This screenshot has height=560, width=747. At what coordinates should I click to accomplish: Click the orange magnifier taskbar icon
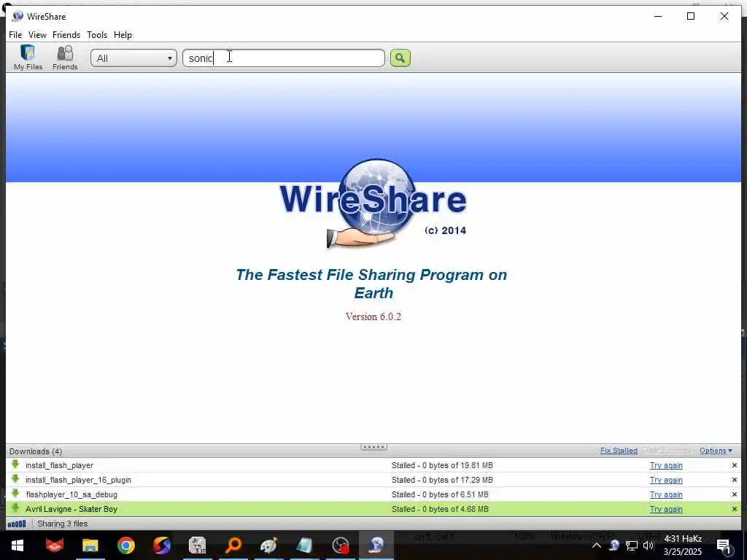[233, 545]
